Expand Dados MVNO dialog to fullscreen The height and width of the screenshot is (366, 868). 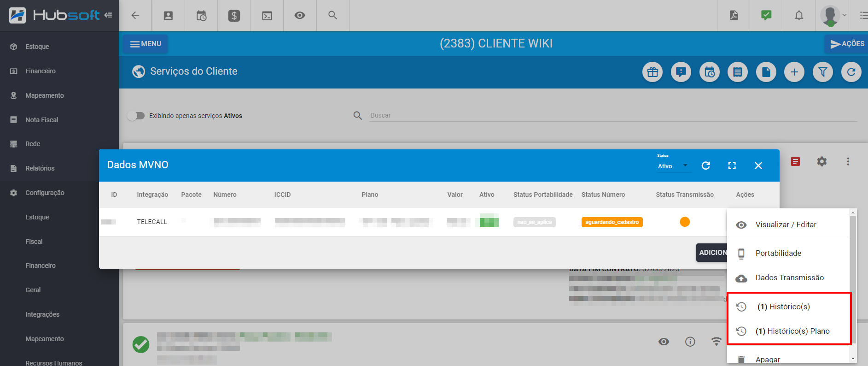pos(732,165)
